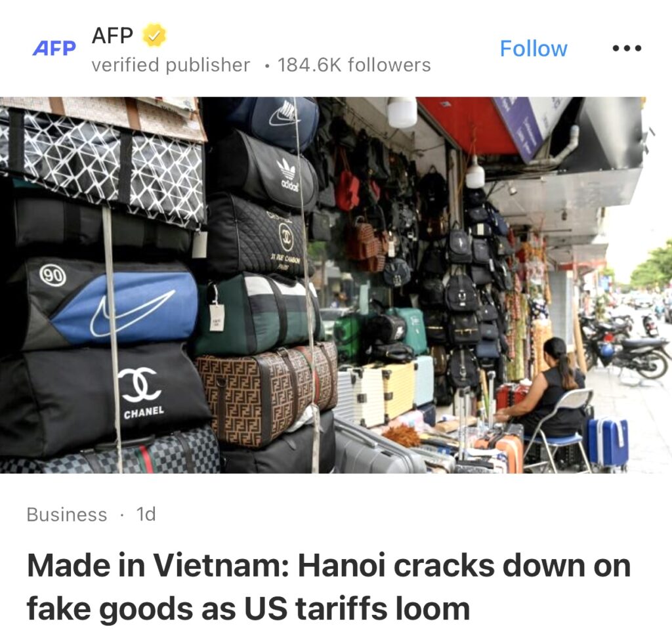Image resolution: width=672 pixels, height=643 pixels.
Task: Open the AFP publisher logo
Action: 54,49
